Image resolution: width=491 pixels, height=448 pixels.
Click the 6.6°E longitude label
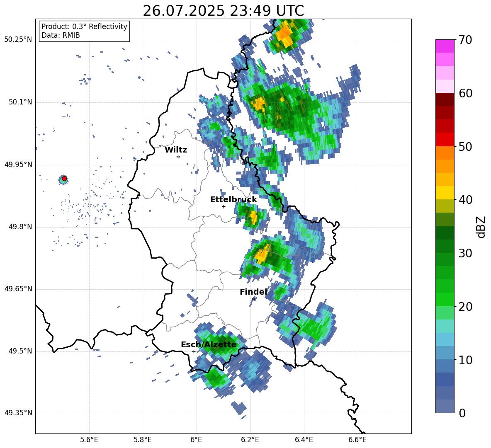point(357,440)
